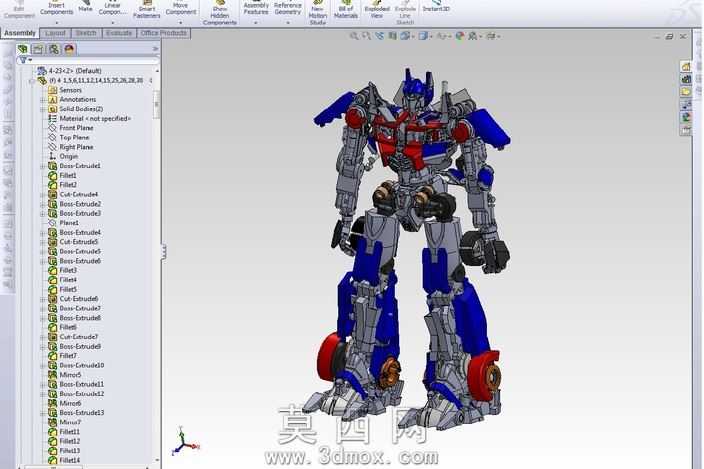Click Zoom to Fit in view toolbar
The image size is (704, 469).
click(354, 36)
